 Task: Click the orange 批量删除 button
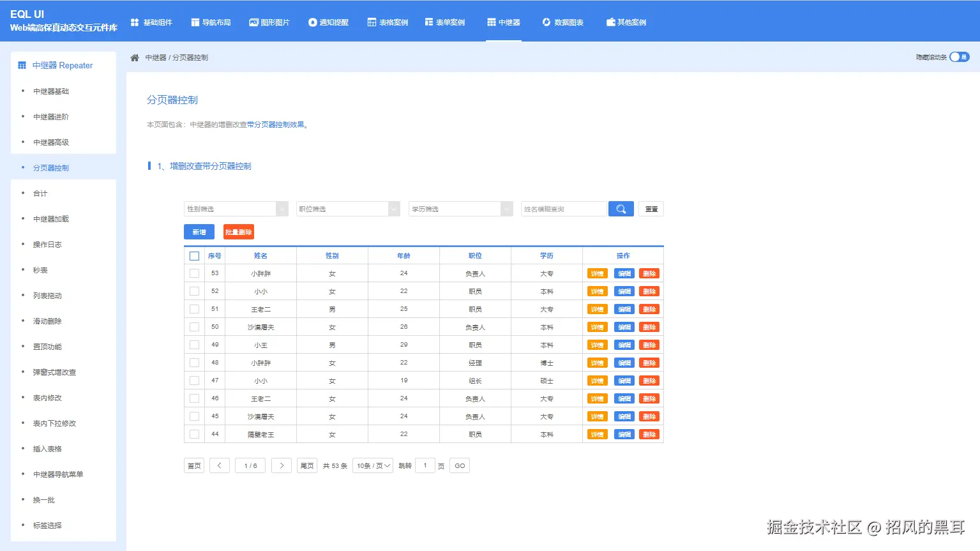[x=239, y=232]
